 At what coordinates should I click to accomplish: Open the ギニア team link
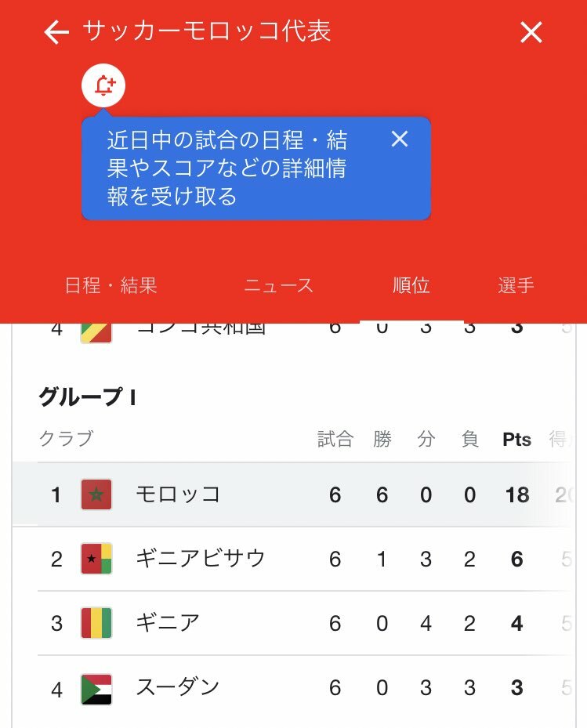pyautogui.click(x=168, y=624)
